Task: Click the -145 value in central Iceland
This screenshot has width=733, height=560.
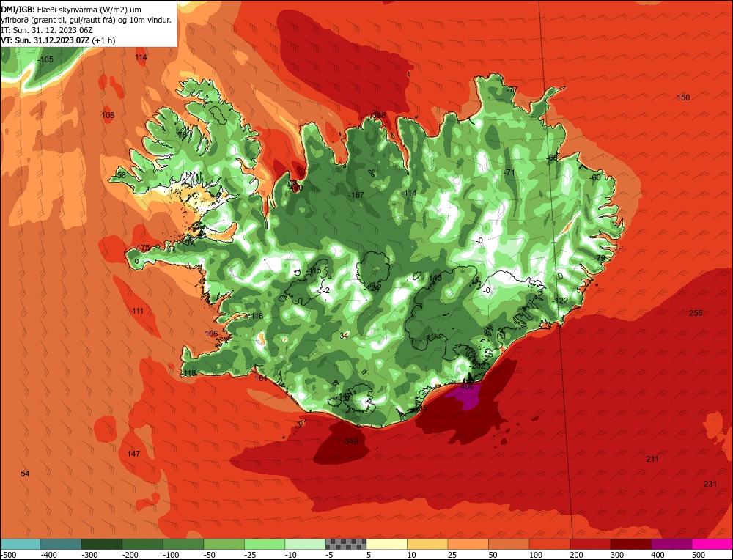Action: [434, 278]
